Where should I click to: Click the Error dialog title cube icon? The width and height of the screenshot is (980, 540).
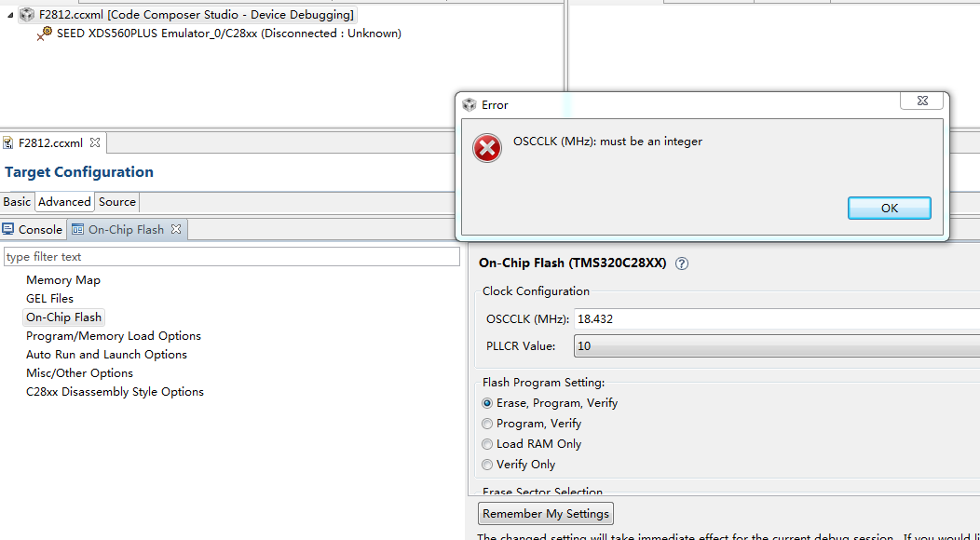(469, 104)
